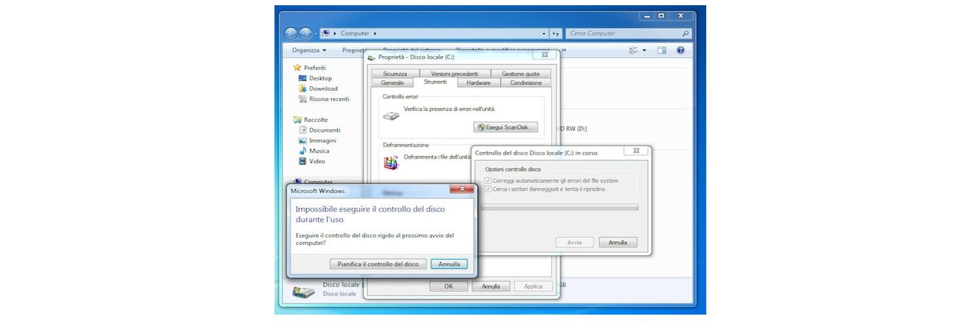Toggle Cerca i settori danneggiati checkbox
Viewport: 980px width, 327px height.
[487, 189]
